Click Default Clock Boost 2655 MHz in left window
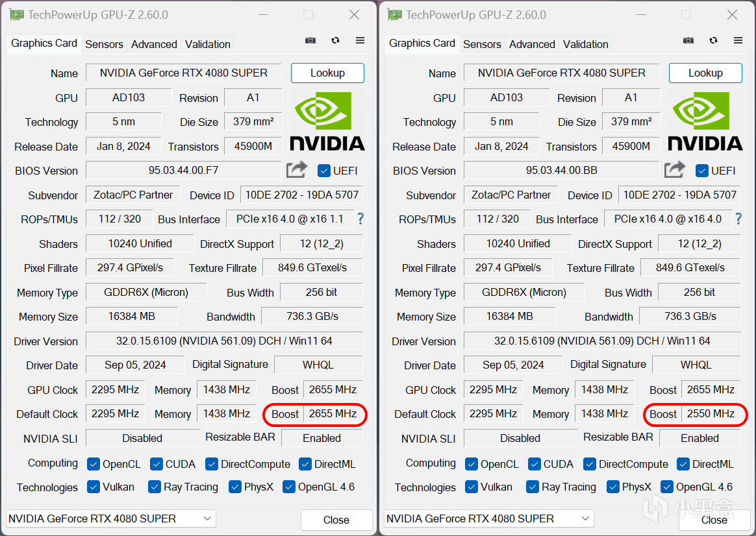756x536 pixels. point(333,413)
